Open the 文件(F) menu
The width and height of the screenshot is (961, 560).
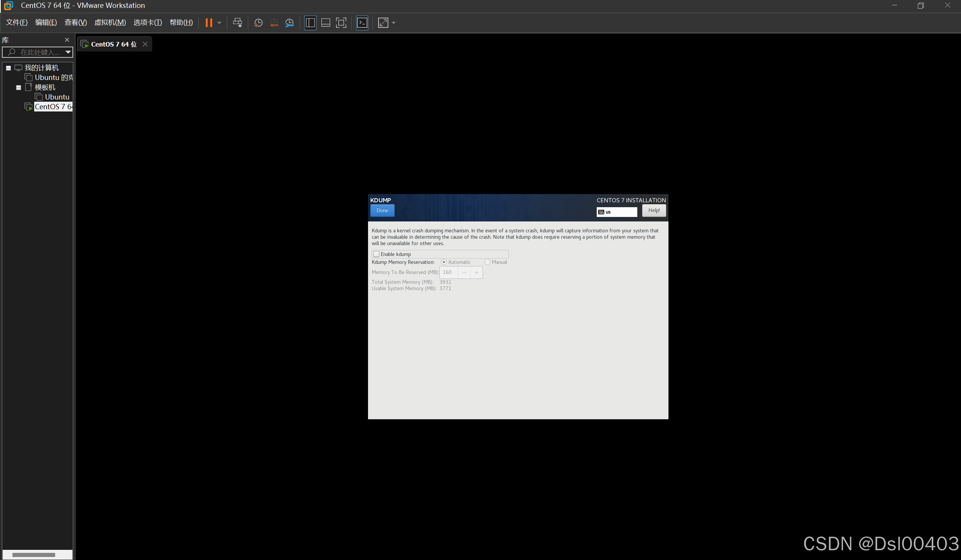pos(17,23)
